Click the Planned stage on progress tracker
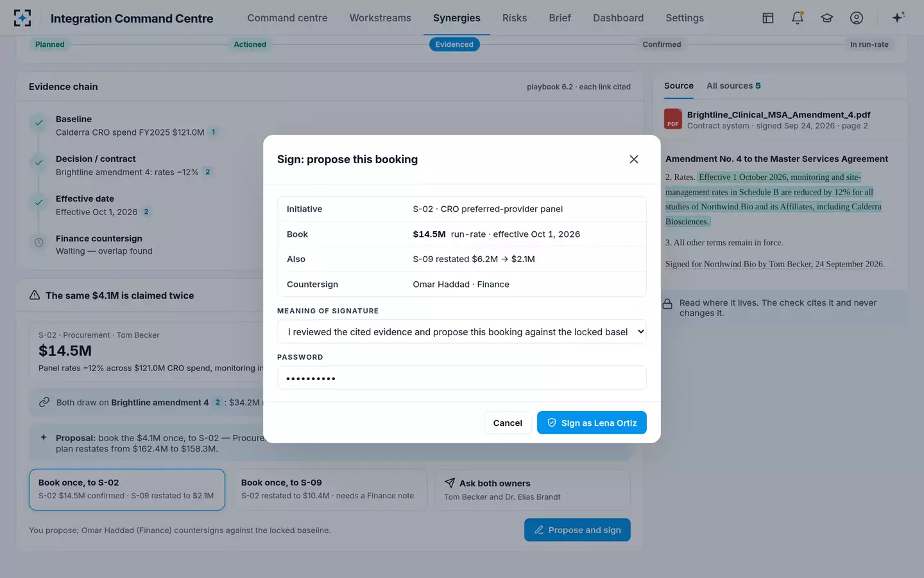924x578 pixels. [x=50, y=44]
